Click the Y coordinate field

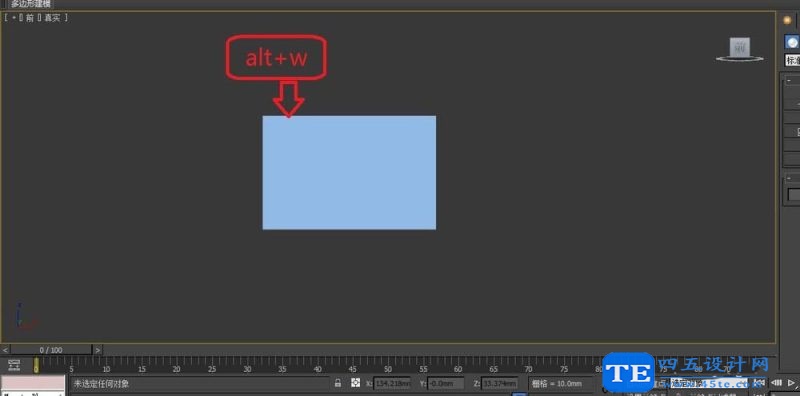[446, 383]
